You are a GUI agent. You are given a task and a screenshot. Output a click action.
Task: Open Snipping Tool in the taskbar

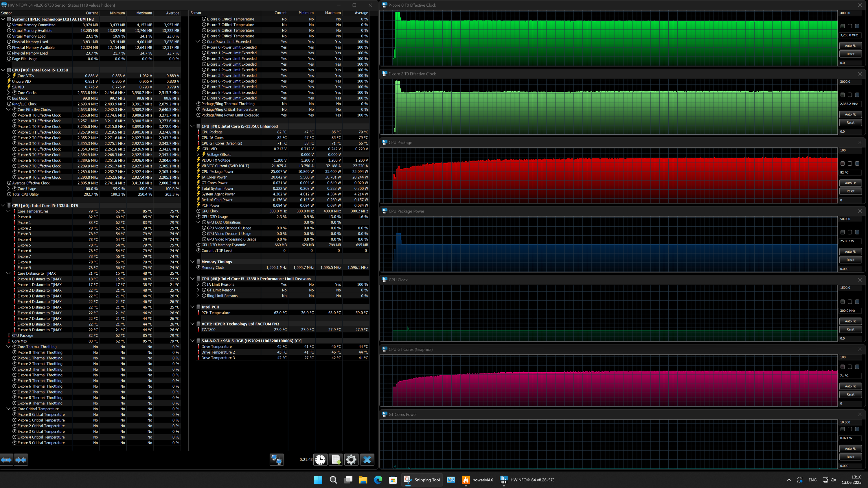pyautogui.click(x=422, y=480)
